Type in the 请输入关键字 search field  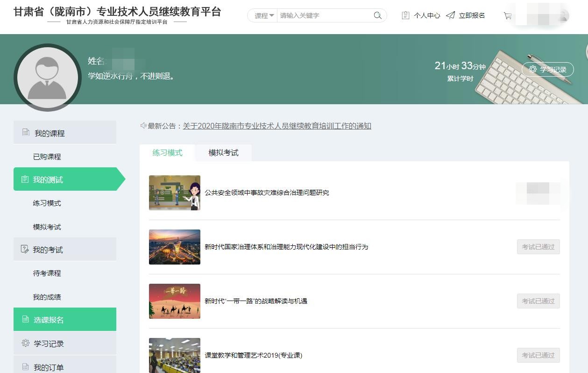tap(325, 15)
